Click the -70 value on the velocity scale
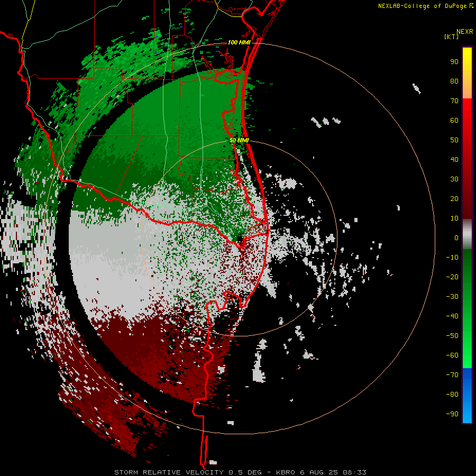This screenshot has width=476, height=476. coord(452,375)
